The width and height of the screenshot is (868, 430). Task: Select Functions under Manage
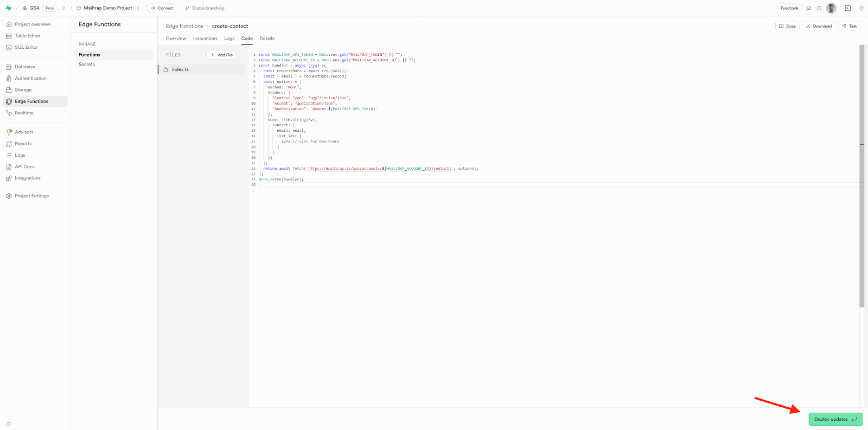114,55
